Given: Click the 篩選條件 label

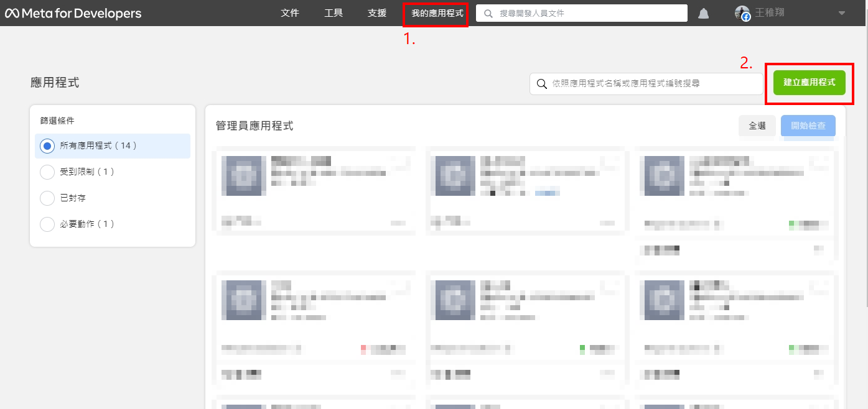Looking at the screenshot, I should [x=58, y=121].
